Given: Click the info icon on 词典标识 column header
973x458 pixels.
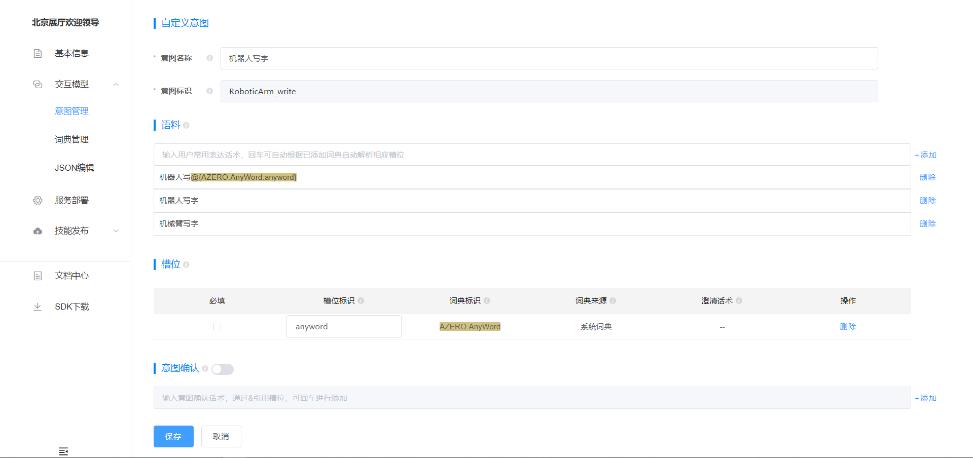Looking at the screenshot, I should 486,300.
